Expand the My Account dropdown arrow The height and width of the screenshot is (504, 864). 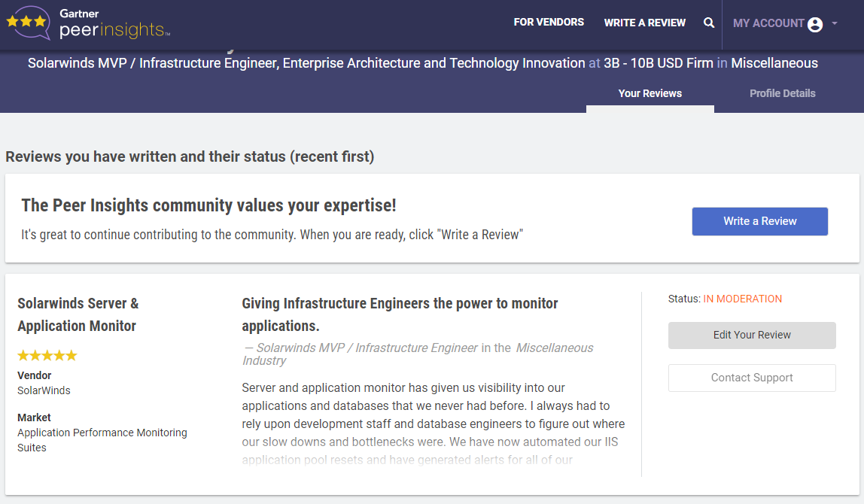[x=835, y=23]
